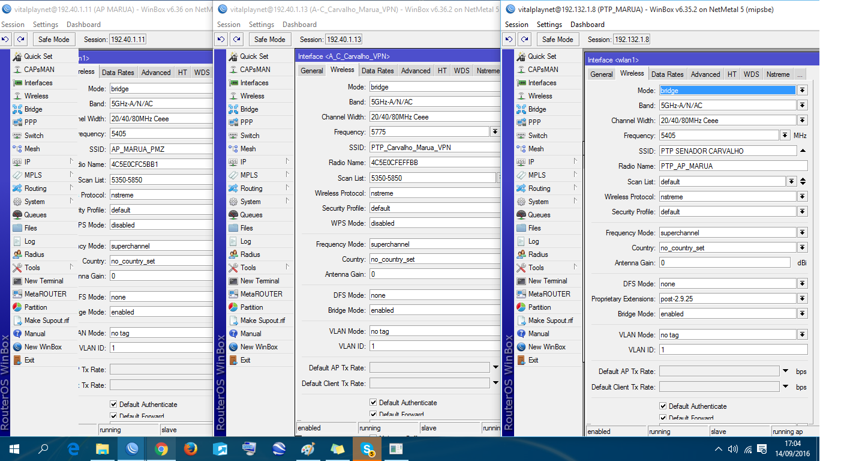The height and width of the screenshot is (461, 868).
Task: Open volume control in system tray
Action: coord(732,449)
